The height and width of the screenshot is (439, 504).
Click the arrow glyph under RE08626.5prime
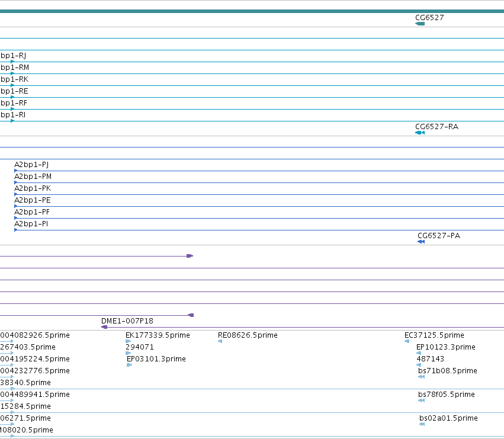point(220,341)
